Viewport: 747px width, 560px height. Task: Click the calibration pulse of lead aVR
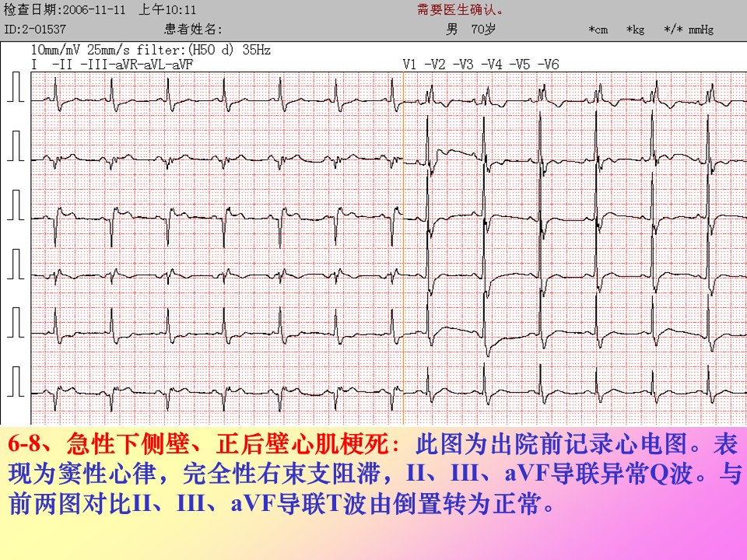pos(16,264)
